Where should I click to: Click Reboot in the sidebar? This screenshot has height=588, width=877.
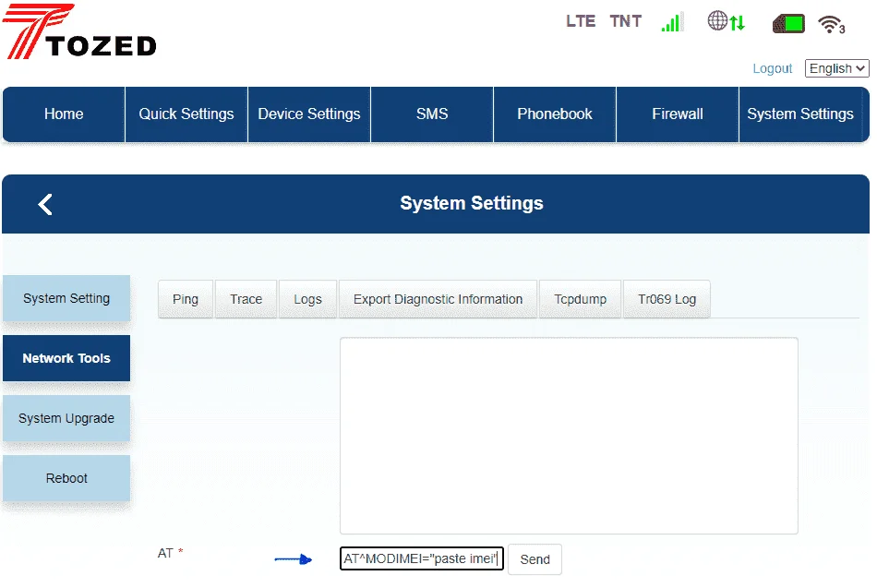[x=66, y=478]
